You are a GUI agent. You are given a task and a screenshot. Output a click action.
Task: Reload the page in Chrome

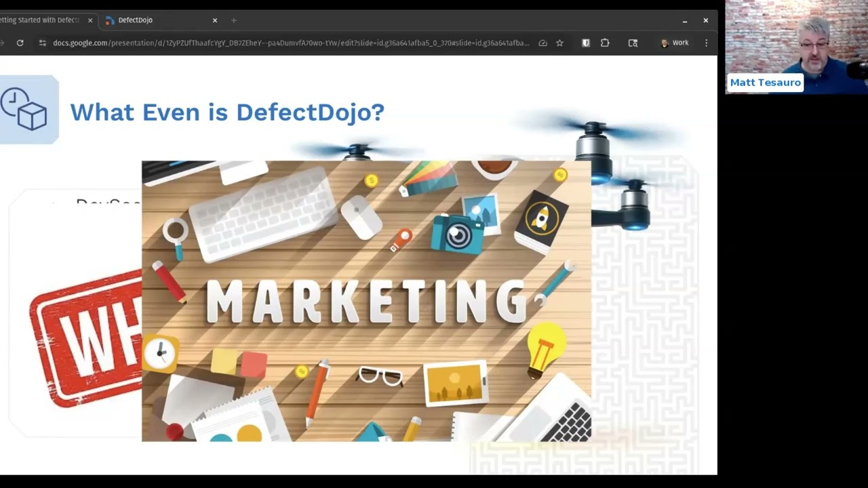click(20, 43)
